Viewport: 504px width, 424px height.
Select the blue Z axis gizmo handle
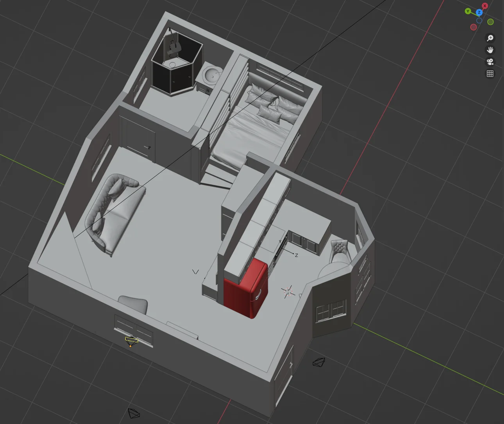point(479,12)
